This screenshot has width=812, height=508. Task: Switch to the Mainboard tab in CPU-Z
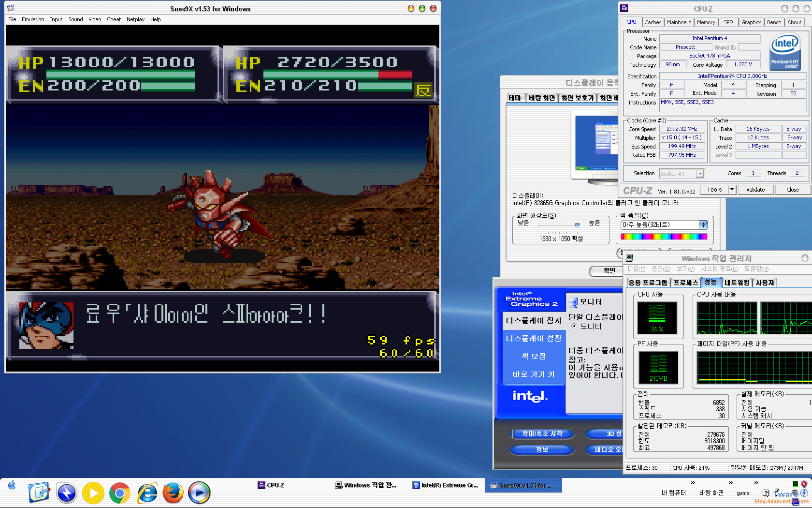tap(679, 22)
